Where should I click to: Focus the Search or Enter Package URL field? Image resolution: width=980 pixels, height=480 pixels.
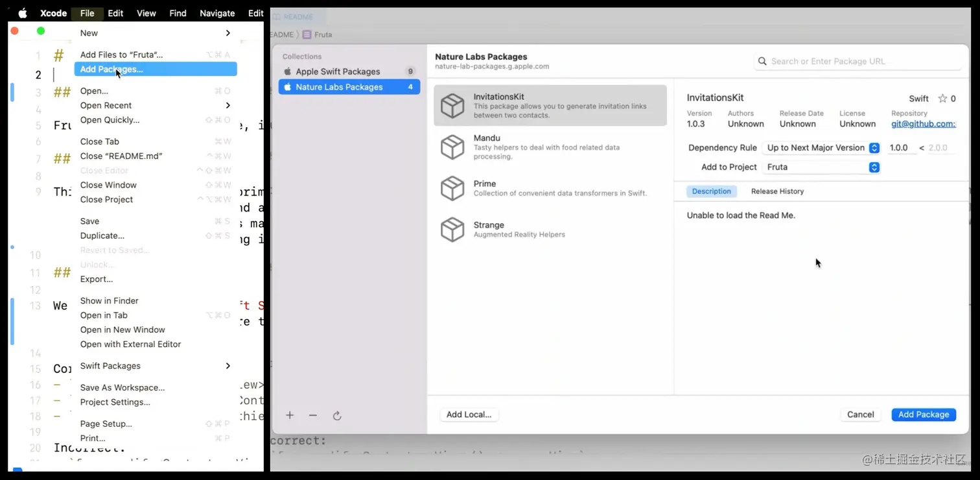[x=858, y=61]
